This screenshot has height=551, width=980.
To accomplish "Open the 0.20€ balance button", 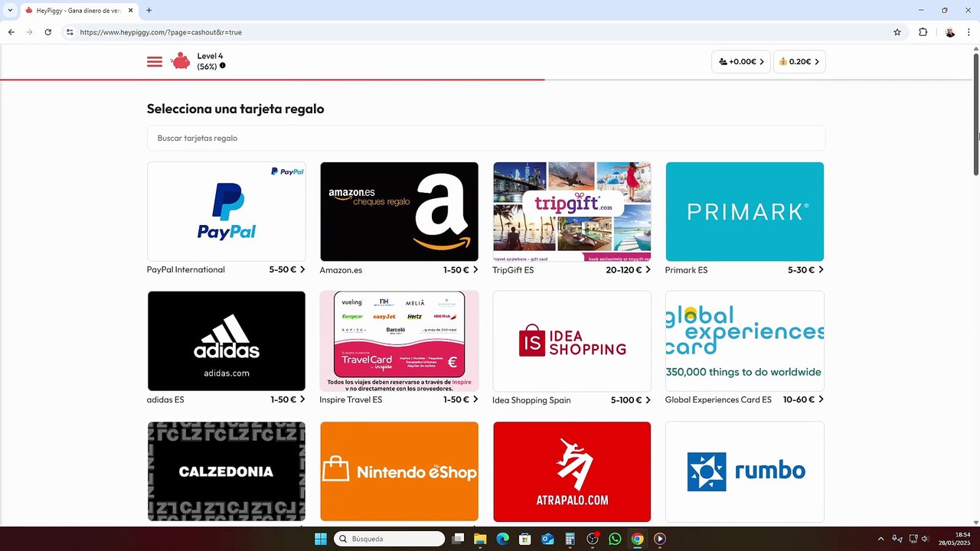I will (799, 62).
